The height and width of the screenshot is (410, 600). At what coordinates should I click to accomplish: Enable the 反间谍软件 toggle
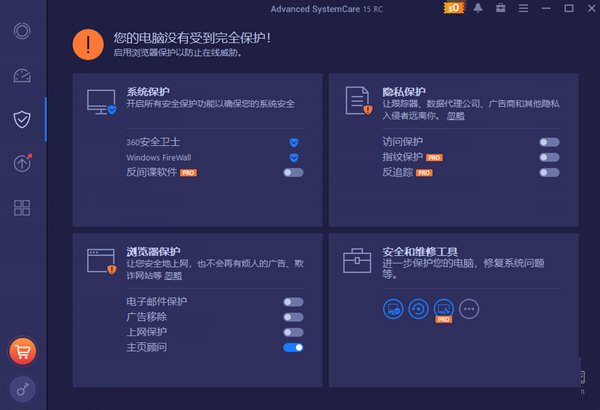pyautogui.click(x=293, y=172)
